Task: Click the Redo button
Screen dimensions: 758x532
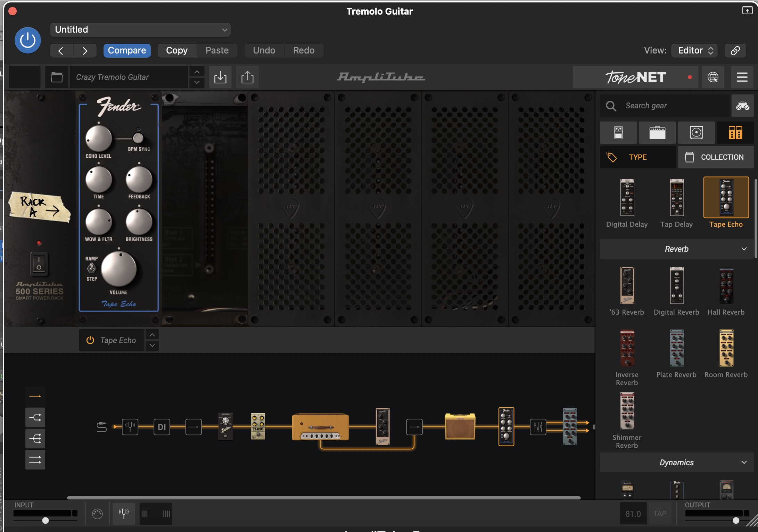Action: (x=304, y=51)
